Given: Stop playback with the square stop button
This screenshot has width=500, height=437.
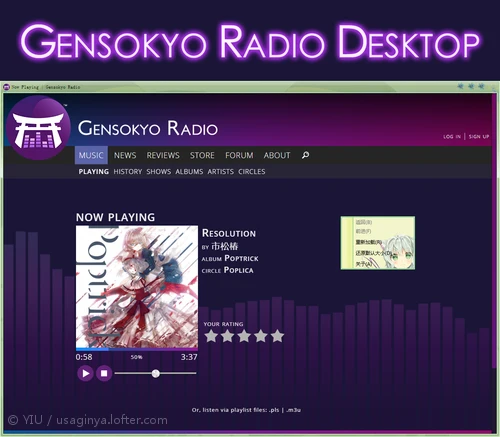Looking at the screenshot, I should click(x=104, y=373).
